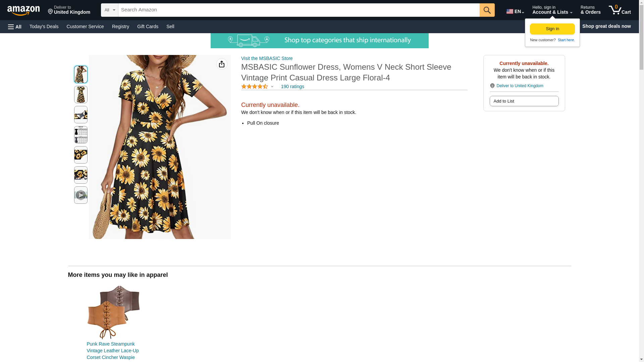
Task: Open the All hamburger menu
Action: point(15,26)
